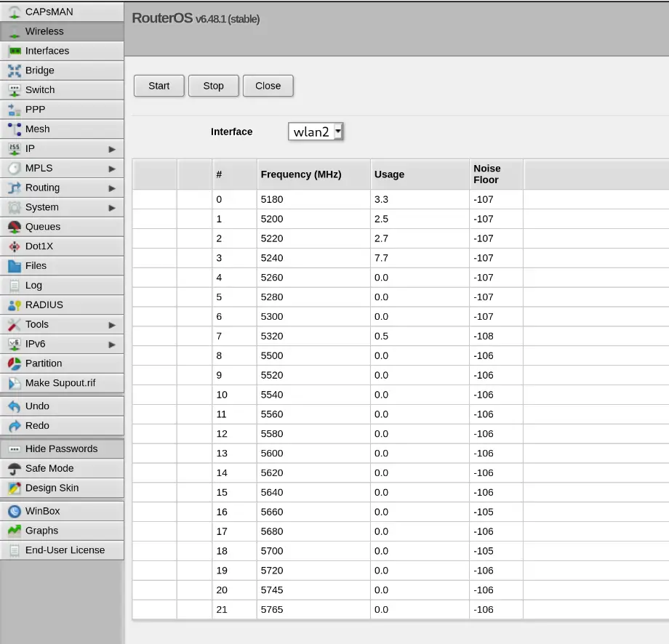Start the frequency usage scan
Viewport: 669px width, 644px height.
(159, 86)
